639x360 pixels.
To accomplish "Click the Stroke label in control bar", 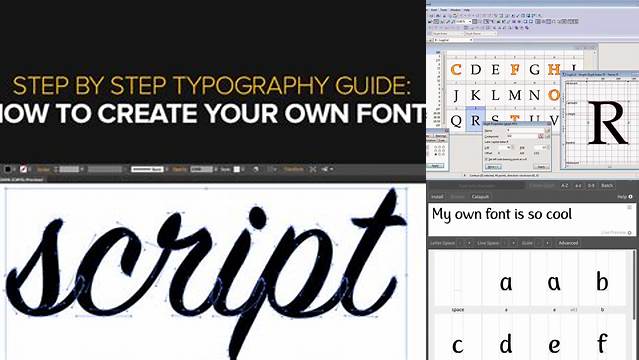I will [x=43, y=169].
